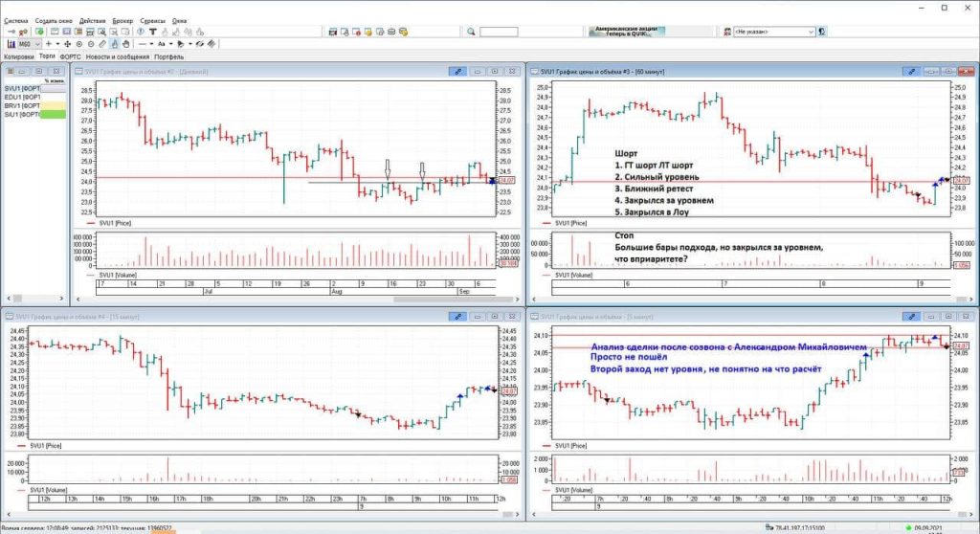980x534 pixels.
Task: Open the Система menu
Action: (x=15, y=21)
